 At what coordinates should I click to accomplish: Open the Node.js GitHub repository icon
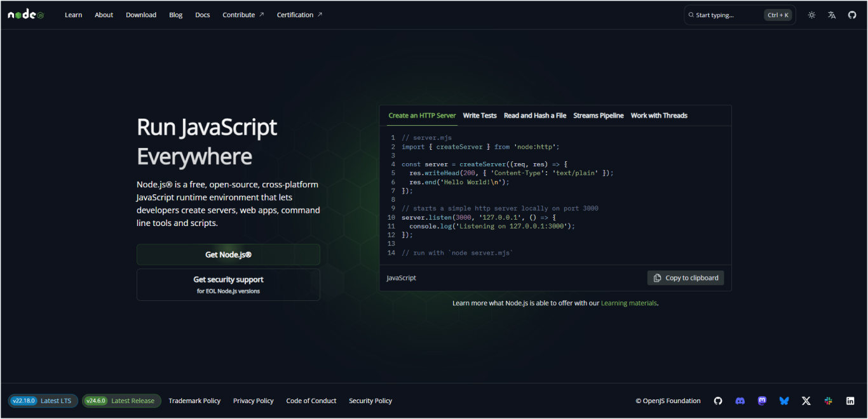point(852,14)
